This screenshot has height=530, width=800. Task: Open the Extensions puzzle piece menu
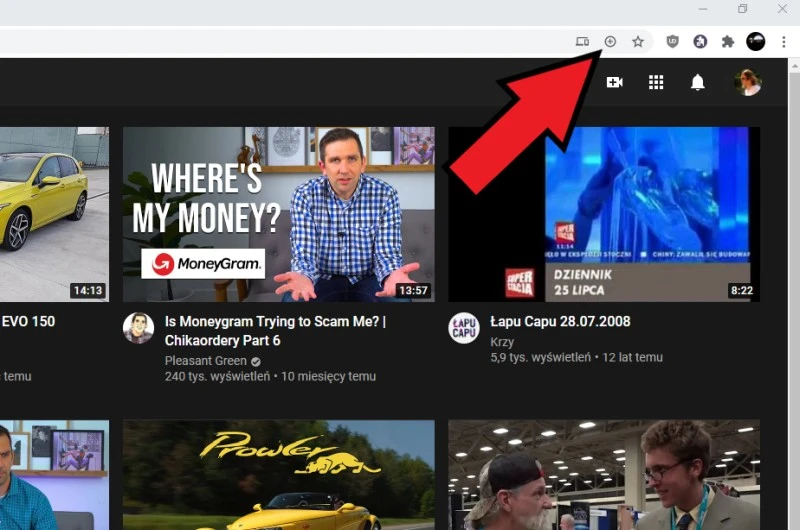tap(728, 41)
